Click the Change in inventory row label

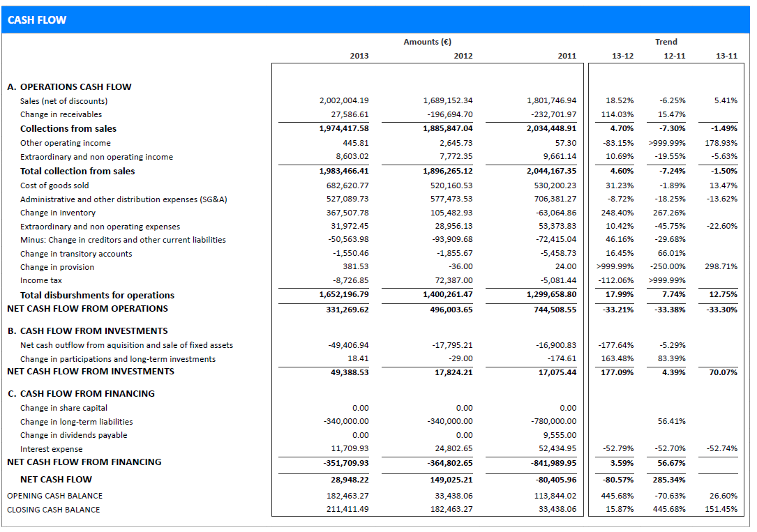pos(58,213)
